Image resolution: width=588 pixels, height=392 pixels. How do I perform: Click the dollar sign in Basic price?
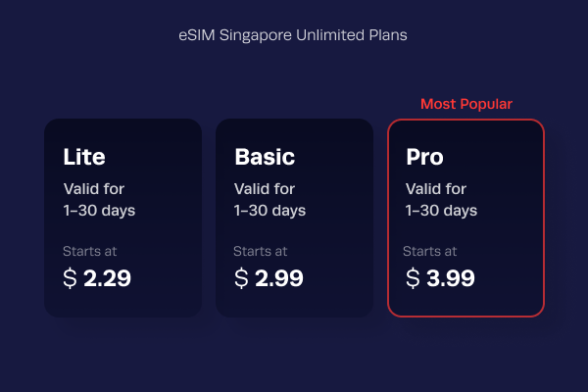241,278
